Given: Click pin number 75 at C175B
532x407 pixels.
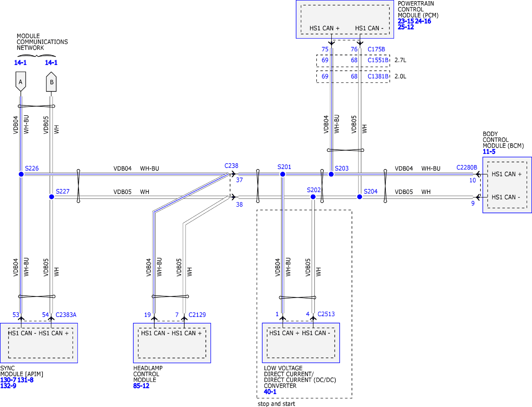Looking at the screenshot, I should tap(325, 49).
